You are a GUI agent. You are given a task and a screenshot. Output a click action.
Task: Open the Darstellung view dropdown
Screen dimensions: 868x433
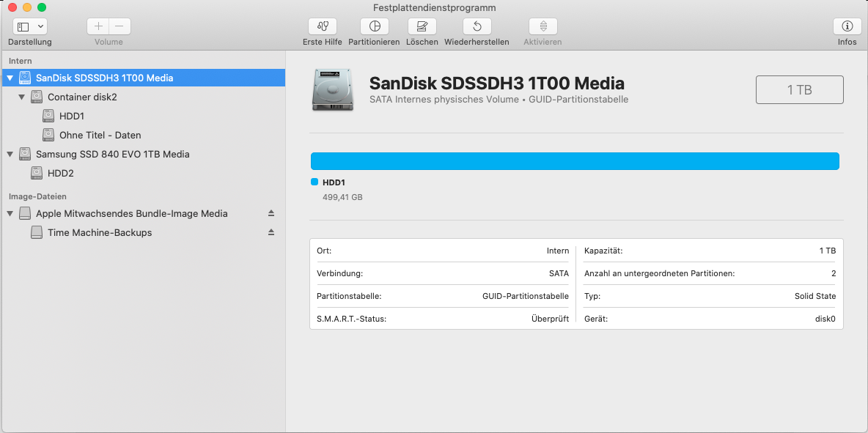(x=30, y=26)
